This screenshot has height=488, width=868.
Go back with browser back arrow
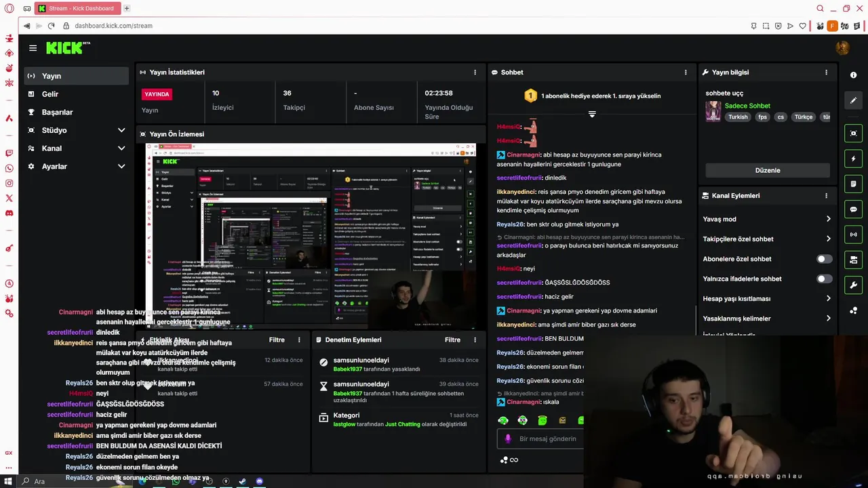[26, 26]
